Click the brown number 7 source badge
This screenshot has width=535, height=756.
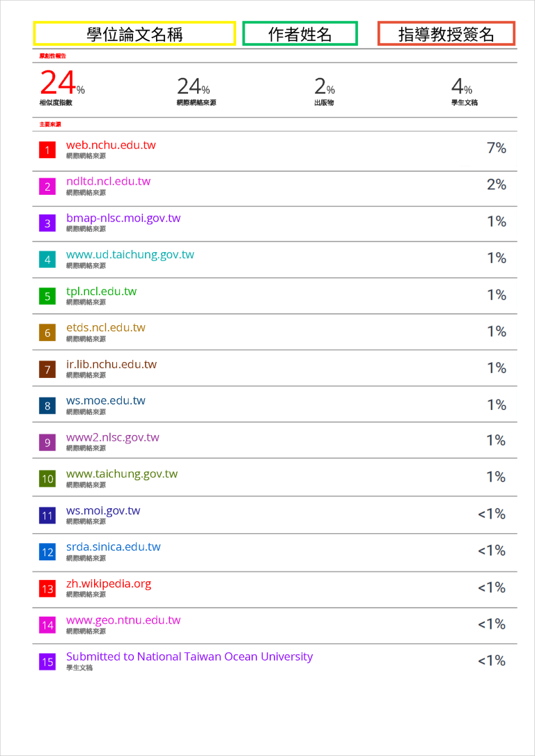pyautogui.click(x=47, y=370)
